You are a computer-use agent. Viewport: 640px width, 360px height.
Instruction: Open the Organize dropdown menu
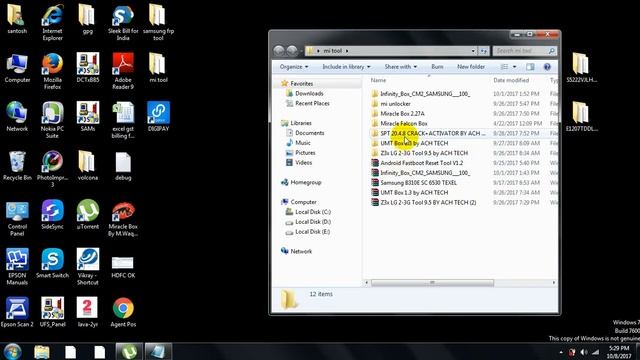[294, 67]
